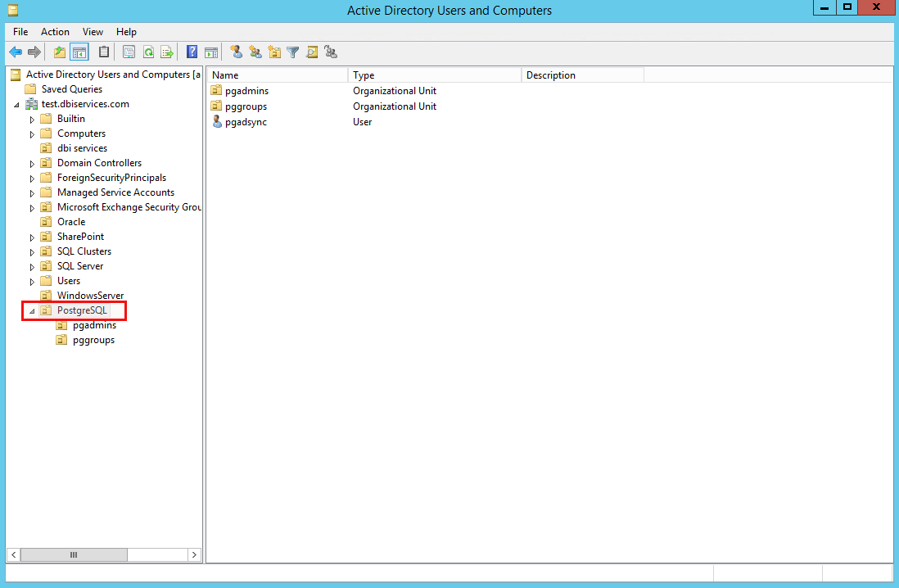Click the tree pane horizontal scrollbar thumb
Image resolution: width=899 pixels, height=588 pixels.
[x=74, y=554]
